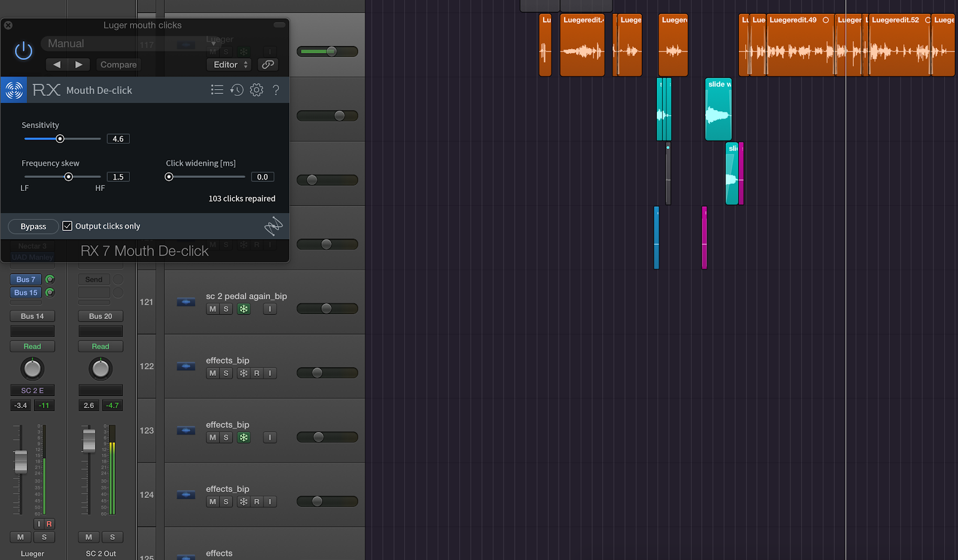Image resolution: width=958 pixels, height=560 pixels.
Task: Click the Lueger pan knob
Action: click(x=32, y=369)
